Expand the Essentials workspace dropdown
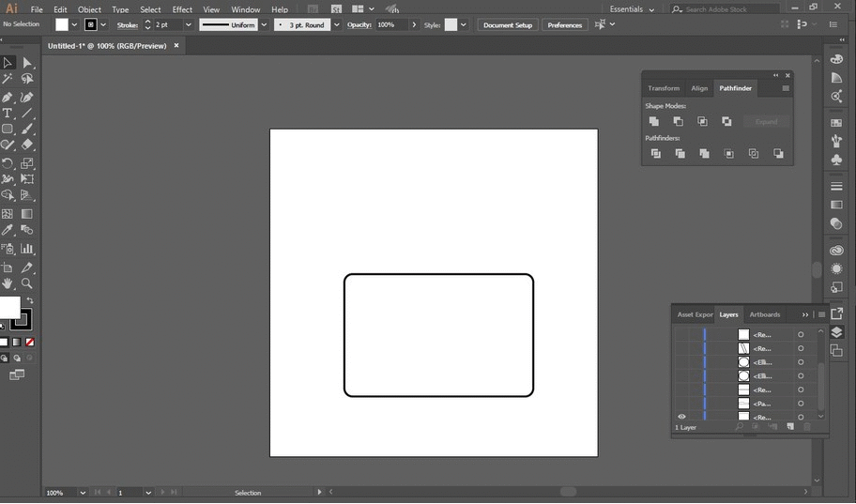Screen dimensions: 856x504 [651, 9]
